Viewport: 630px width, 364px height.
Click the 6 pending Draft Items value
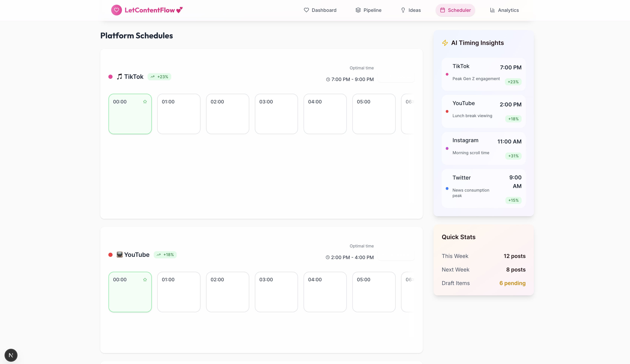(x=512, y=283)
